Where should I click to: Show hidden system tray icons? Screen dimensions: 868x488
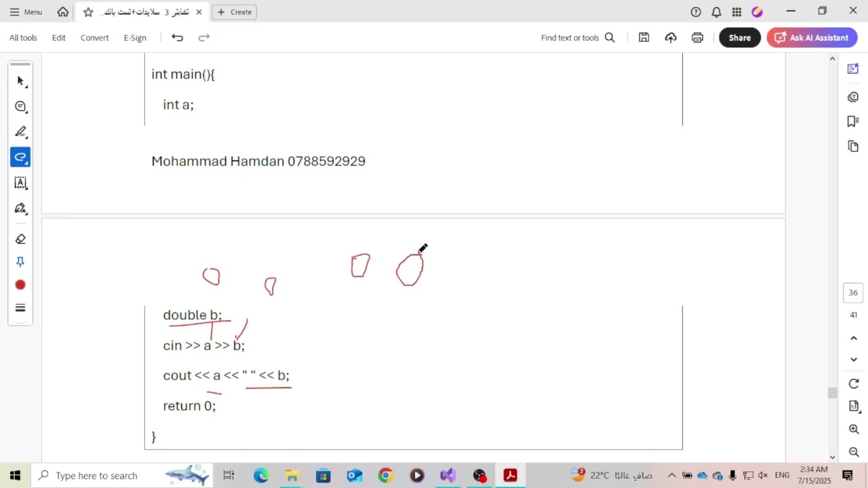coord(671,475)
